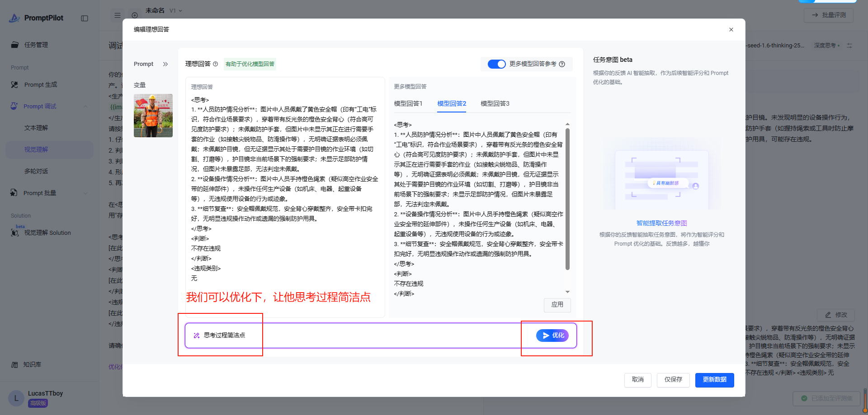Image resolution: width=868 pixels, height=415 pixels.
Task: Click the Prompt 批量 icon
Action: (x=14, y=193)
